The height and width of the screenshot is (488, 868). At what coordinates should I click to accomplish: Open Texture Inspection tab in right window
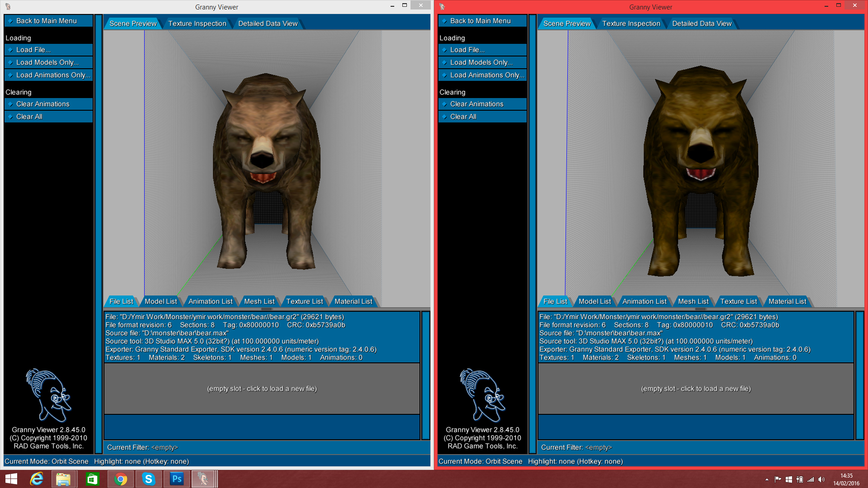[x=631, y=23]
